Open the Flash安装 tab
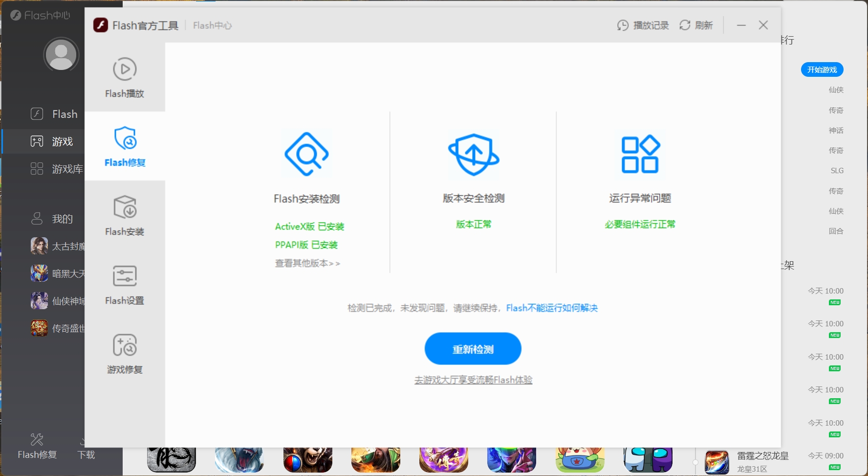The image size is (868, 476). pyautogui.click(x=125, y=215)
